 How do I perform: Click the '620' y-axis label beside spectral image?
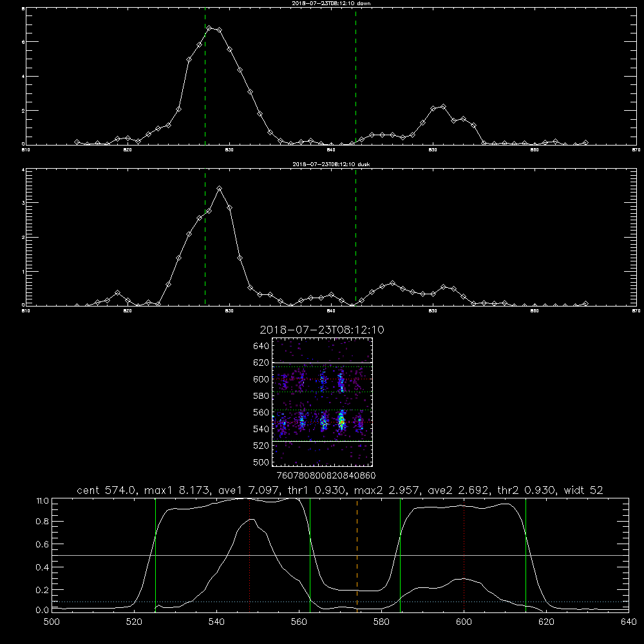[261, 363]
